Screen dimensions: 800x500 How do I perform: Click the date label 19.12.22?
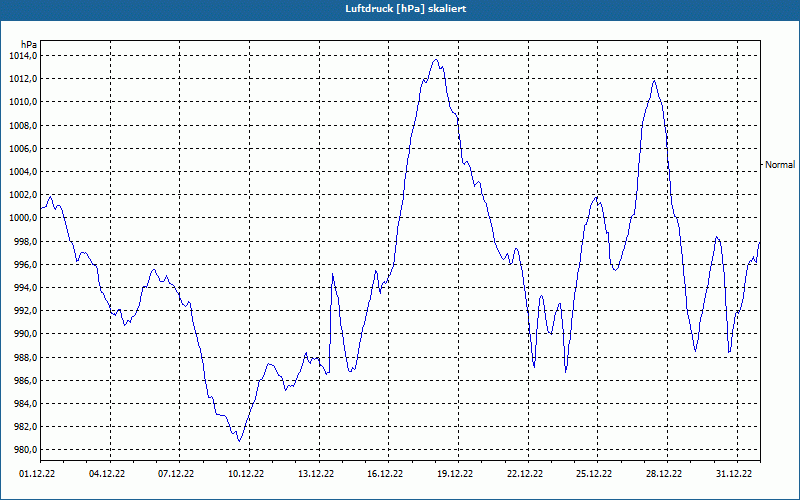455,474
